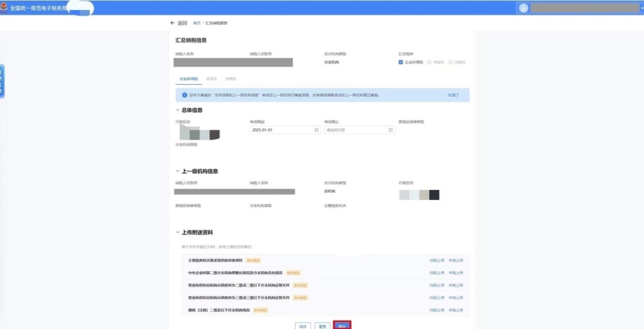Click the 总机构 value in 上一级机构信息
644x329 pixels.
tap(330, 191)
